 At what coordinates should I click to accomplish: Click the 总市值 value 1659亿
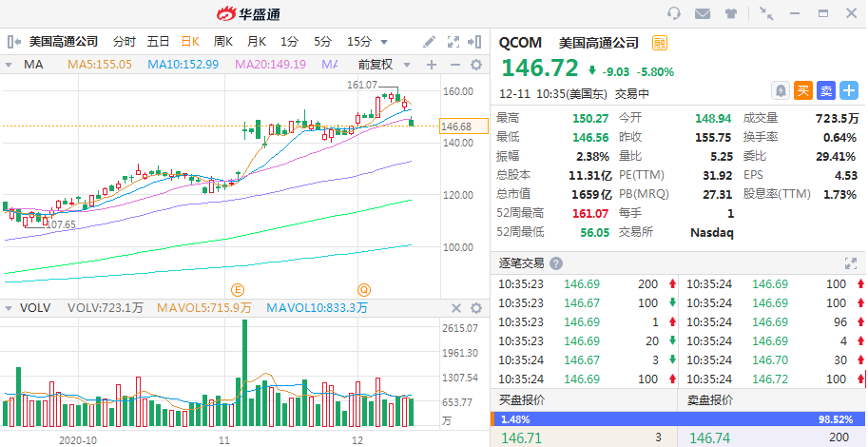591,194
